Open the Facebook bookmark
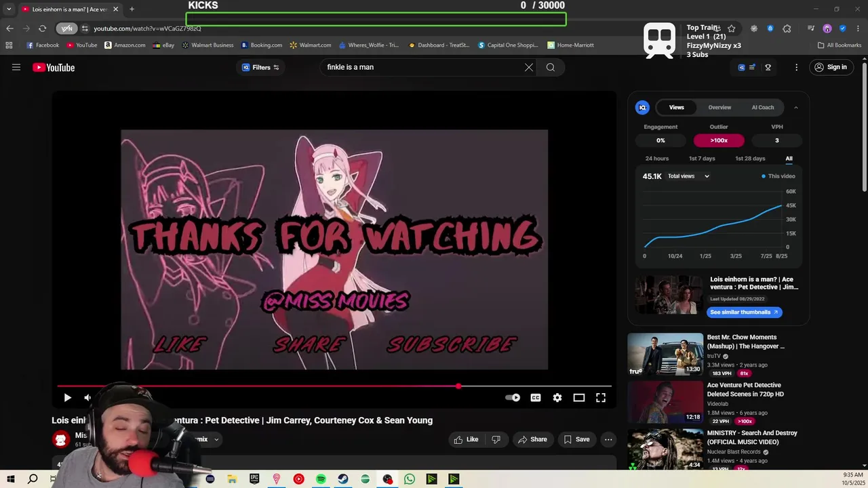The height and width of the screenshot is (488, 868). 43,45
